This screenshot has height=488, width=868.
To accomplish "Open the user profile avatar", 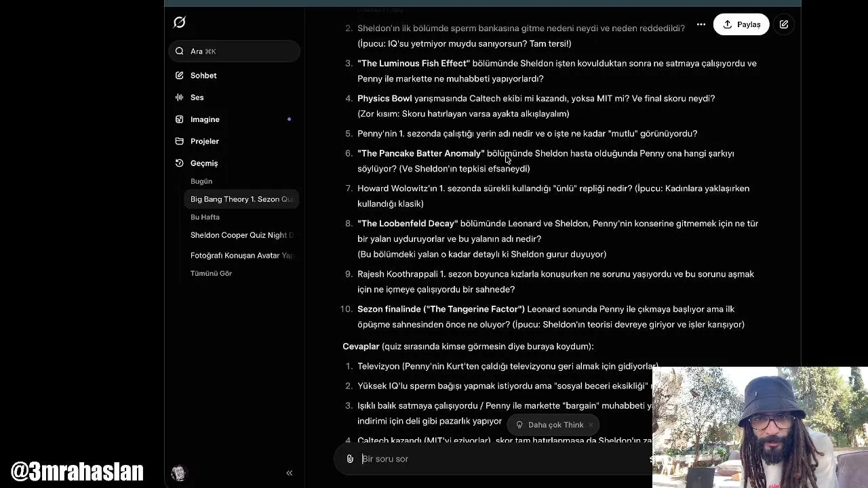I will (x=179, y=473).
